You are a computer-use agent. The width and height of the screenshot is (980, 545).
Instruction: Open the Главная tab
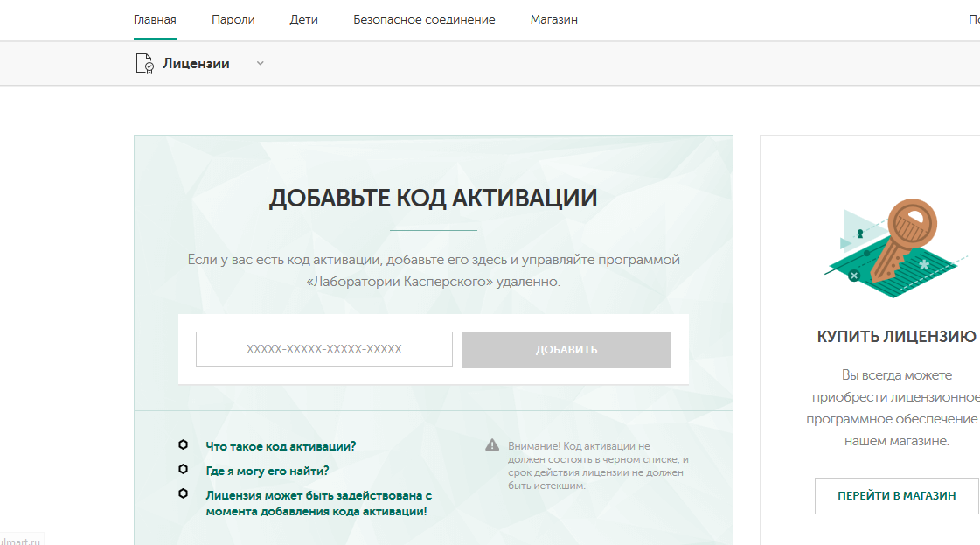coord(155,19)
